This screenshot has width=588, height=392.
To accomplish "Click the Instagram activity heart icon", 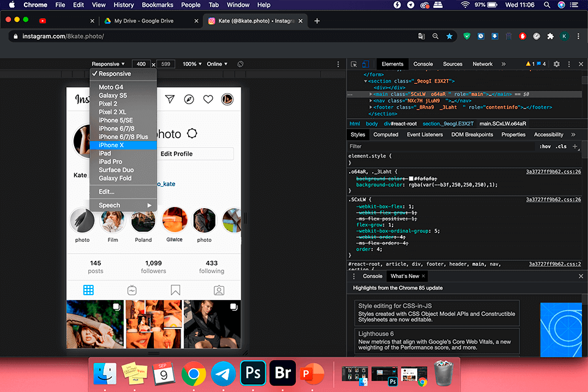I will click(x=208, y=99).
